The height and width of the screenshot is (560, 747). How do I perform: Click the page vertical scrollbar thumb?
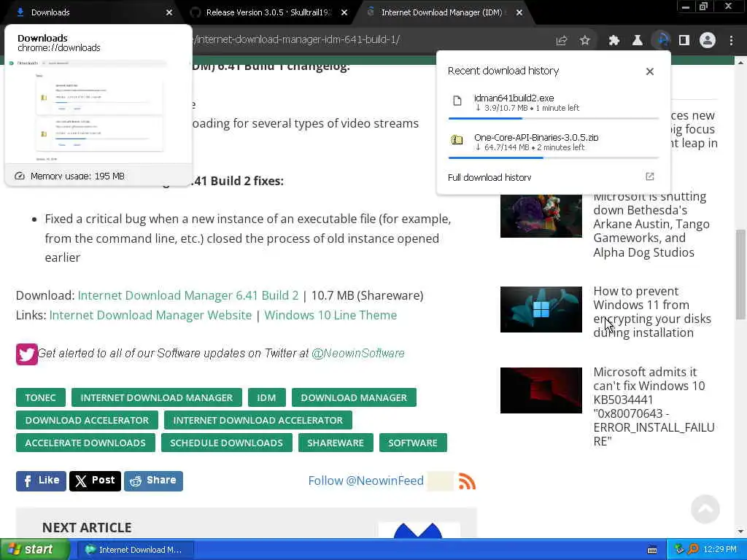[740, 275]
